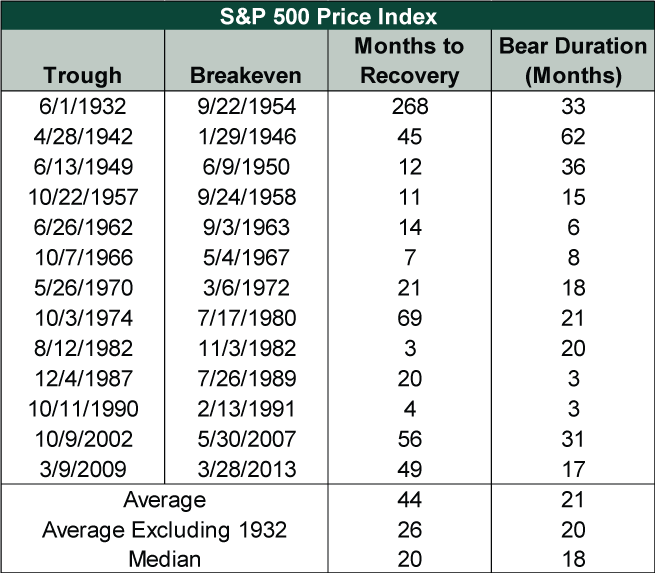Select the recovery value 69
This screenshot has width=655, height=573.
[x=408, y=317]
